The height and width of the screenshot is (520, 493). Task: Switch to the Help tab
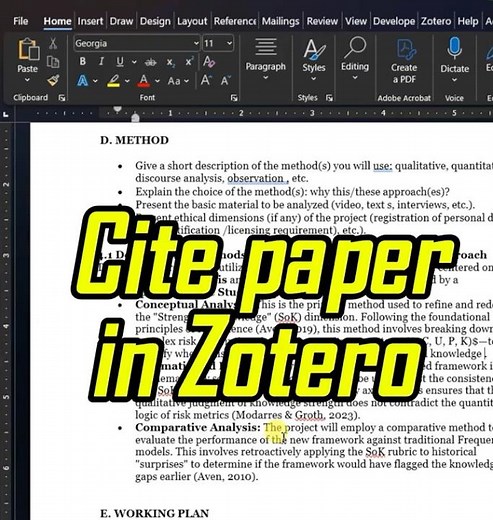(x=468, y=21)
